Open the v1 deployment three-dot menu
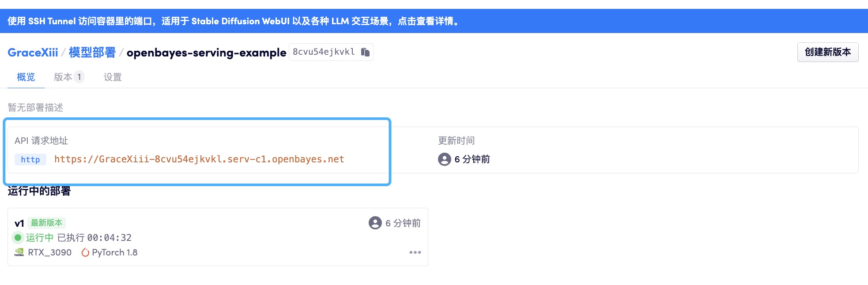 pos(415,252)
